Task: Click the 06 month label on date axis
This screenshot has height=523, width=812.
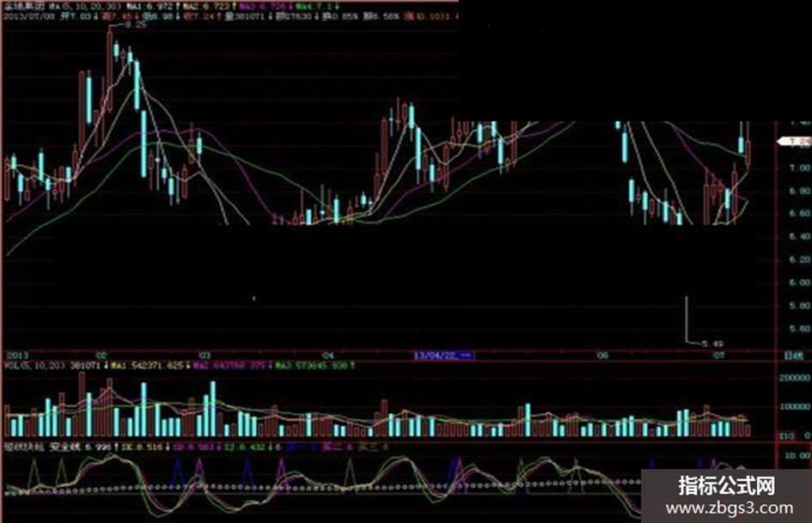Action: (602, 356)
